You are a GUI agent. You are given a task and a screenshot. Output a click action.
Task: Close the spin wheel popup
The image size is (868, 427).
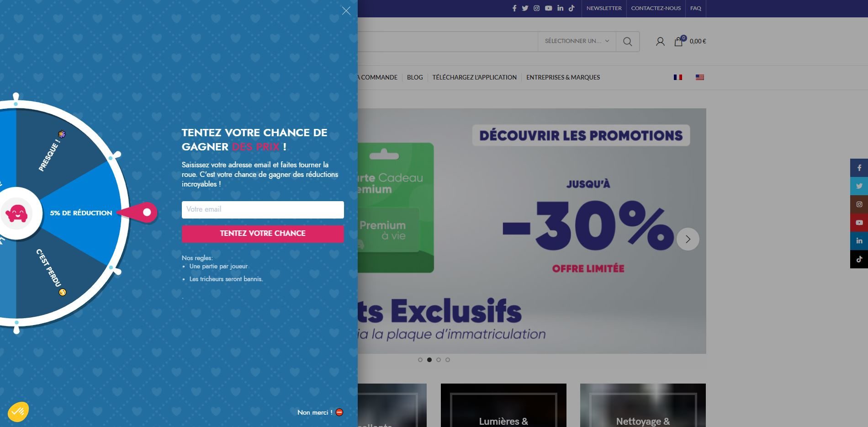point(346,11)
